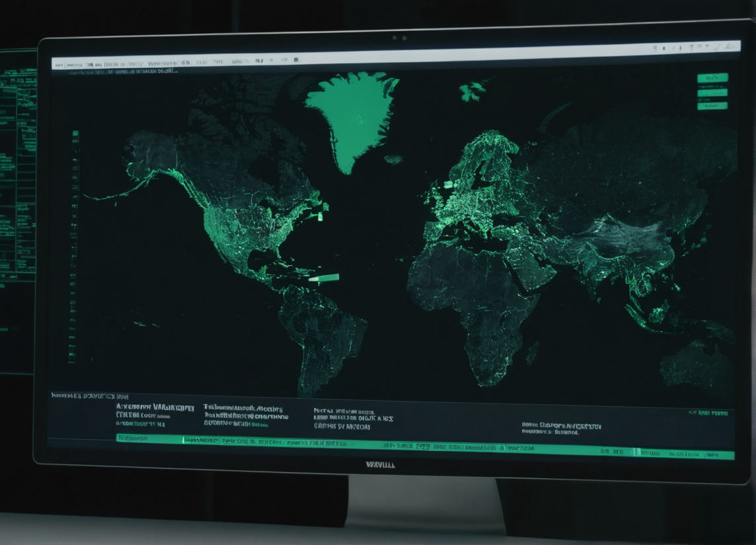Click the bright green marker in the Caribbean
756x545 pixels.
point(323,278)
